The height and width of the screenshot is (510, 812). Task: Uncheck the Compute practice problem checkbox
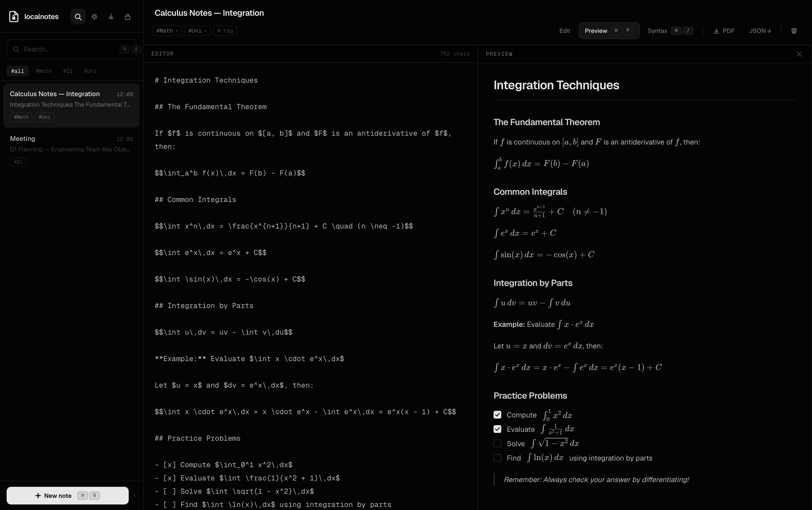[497, 414]
